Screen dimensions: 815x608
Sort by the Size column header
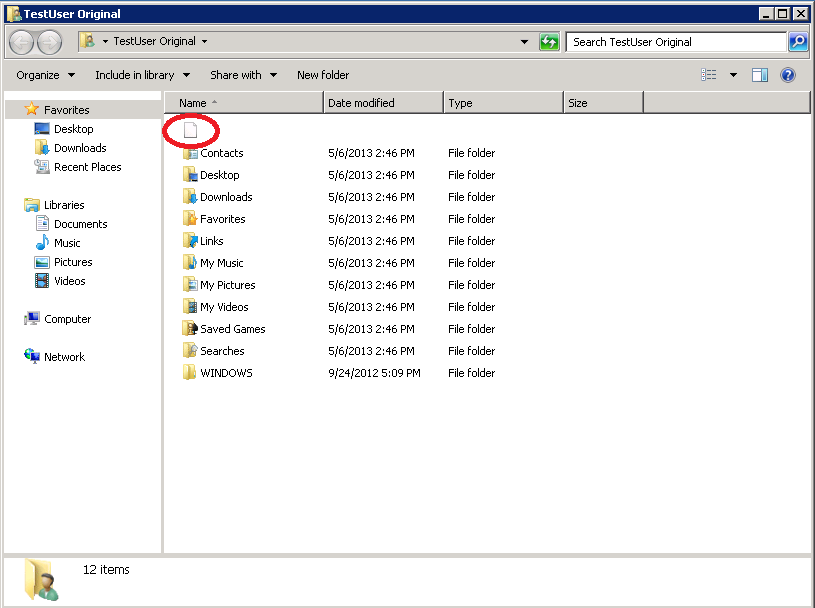coord(603,103)
